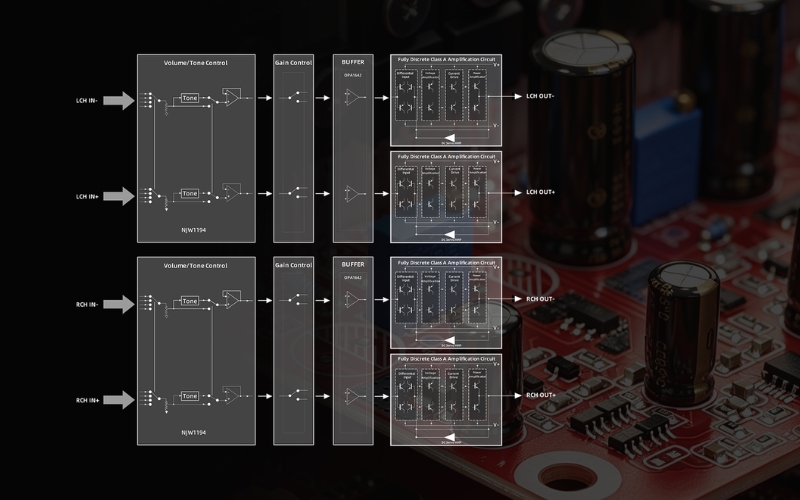Click 'Fully Discrete Class A Amplification Circuit' title above RCH OUT-

[x=446, y=262]
